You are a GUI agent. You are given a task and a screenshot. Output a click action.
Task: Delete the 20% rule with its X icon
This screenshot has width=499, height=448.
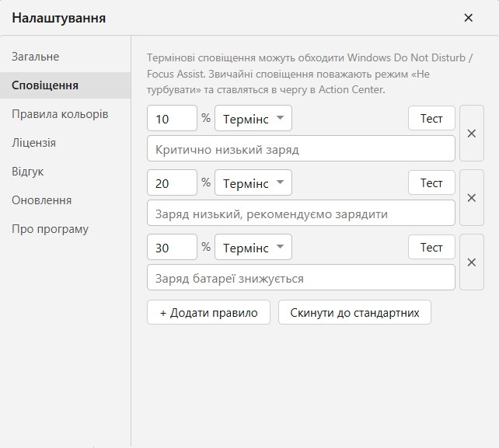(x=472, y=198)
